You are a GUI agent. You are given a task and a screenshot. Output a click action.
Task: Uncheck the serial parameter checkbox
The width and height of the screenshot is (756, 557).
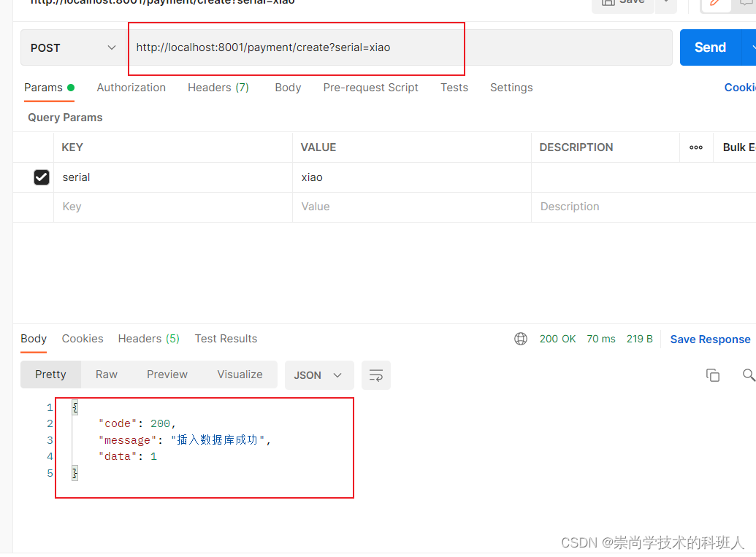click(42, 177)
